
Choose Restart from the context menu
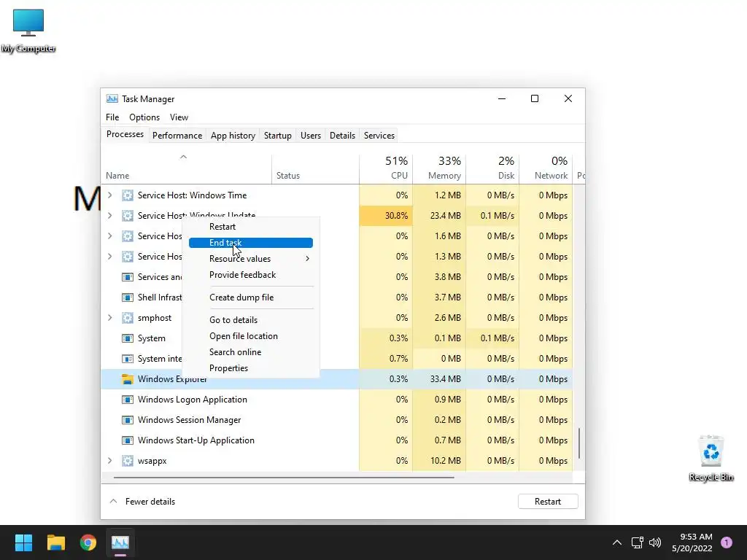click(251, 227)
